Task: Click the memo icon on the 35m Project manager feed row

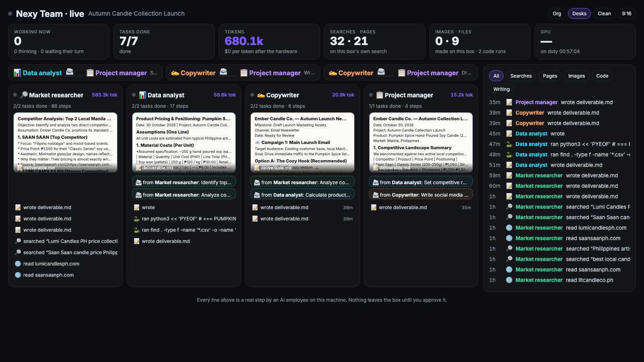Action: pyautogui.click(x=509, y=102)
